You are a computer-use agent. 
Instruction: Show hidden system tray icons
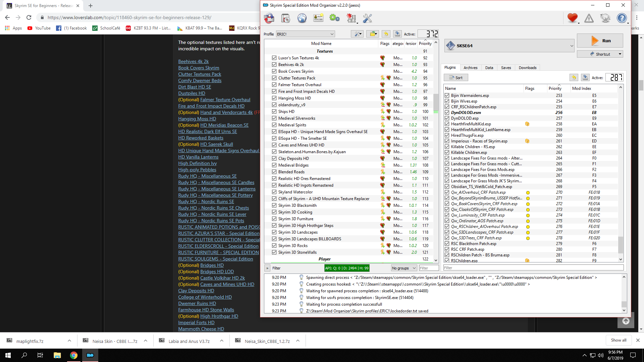584,355
